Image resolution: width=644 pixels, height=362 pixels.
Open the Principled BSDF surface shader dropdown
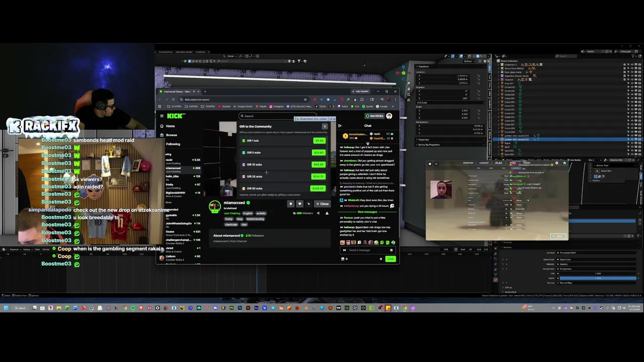[x=596, y=253]
